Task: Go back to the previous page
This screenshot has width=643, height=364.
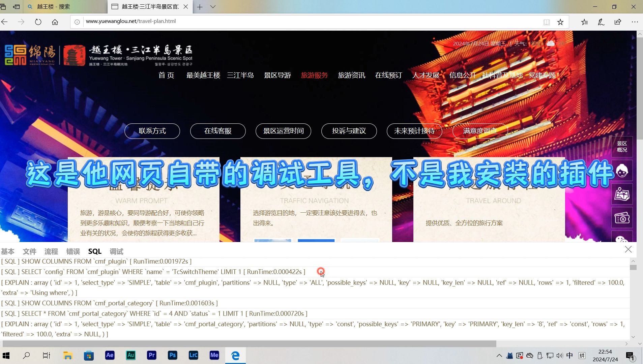Action: pos(5,22)
